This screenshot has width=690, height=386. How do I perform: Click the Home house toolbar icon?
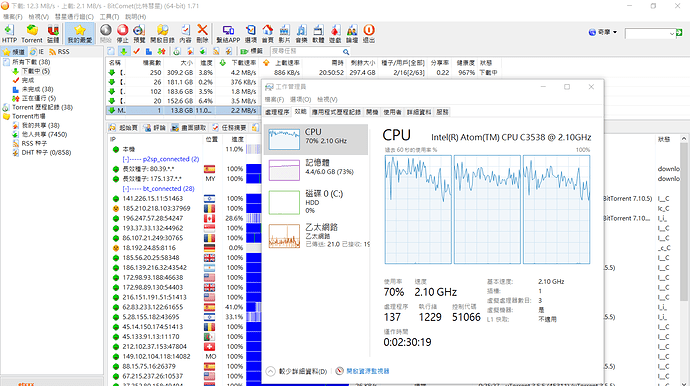pyautogui.click(x=268, y=34)
